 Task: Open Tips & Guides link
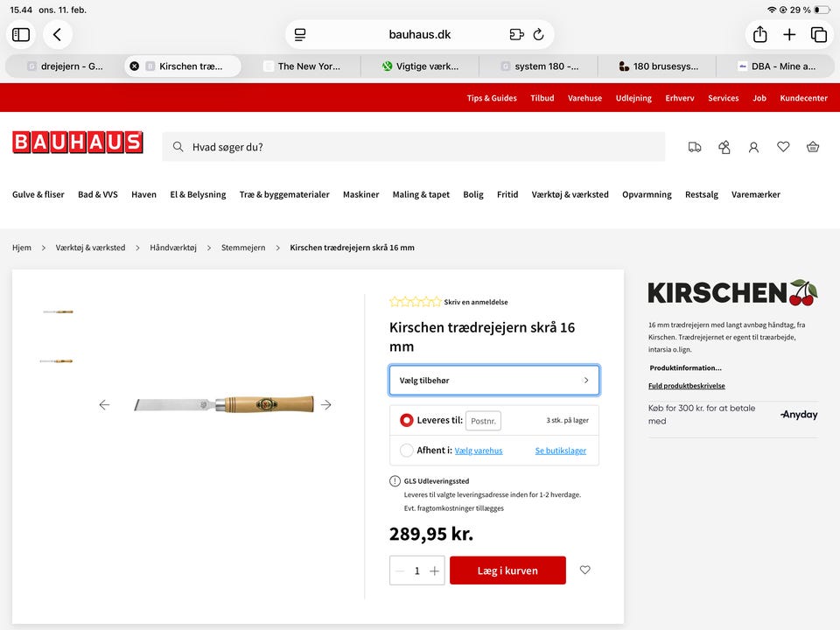491,98
